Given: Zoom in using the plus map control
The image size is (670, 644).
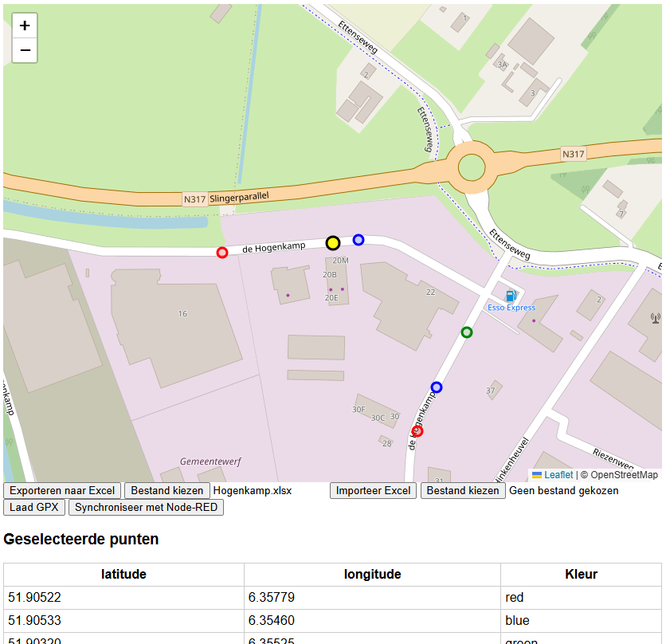Looking at the screenshot, I should (x=24, y=25).
